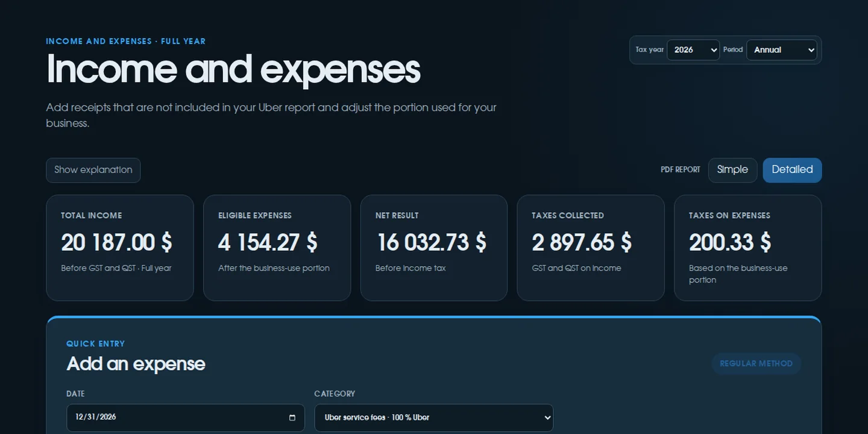Click the 'Before income tax' caption
Image resolution: width=868 pixels, height=434 pixels.
coord(410,268)
